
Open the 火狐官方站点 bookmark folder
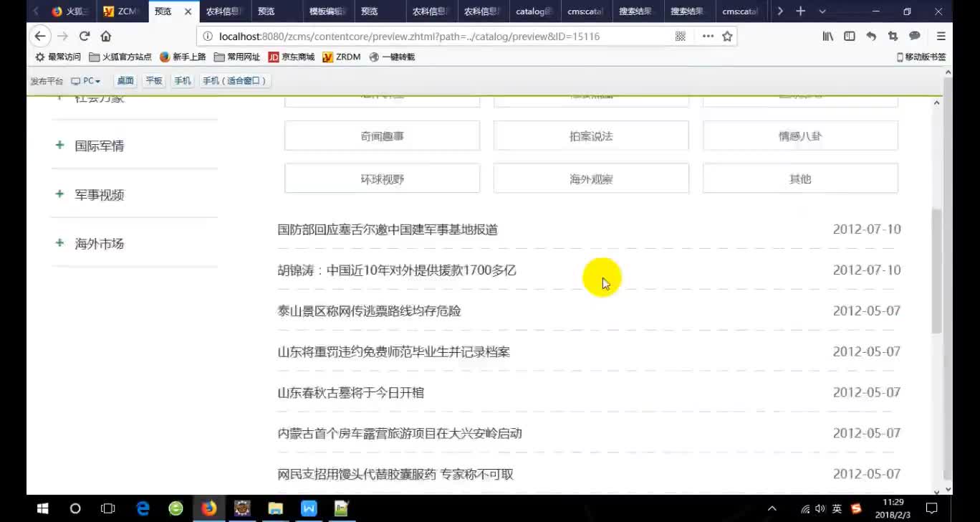tap(120, 57)
